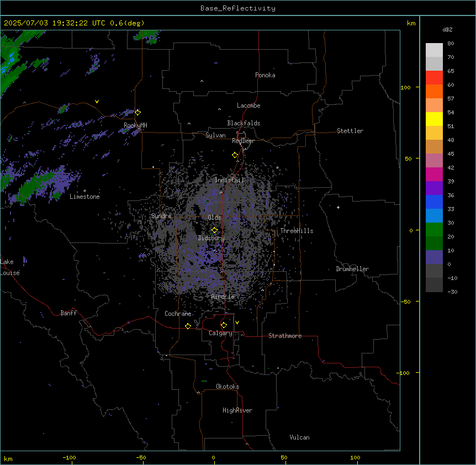This screenshot has height=465, width=476.
Task: Click the Drumheller label
Action: [x=352, y=269]
